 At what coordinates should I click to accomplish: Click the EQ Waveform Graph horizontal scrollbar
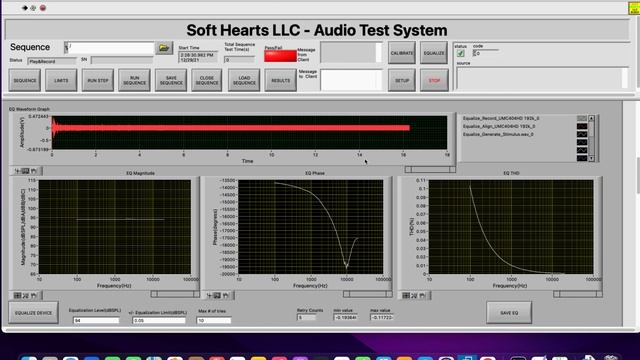[x=430, y=169]
